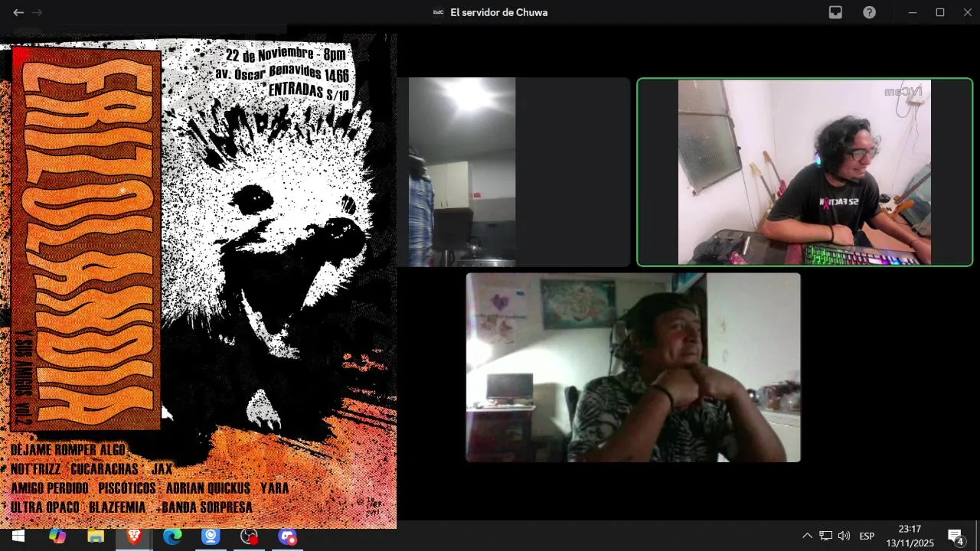Focus the video tile of man with RGB keyboard
The image size is (980, 551).
(805, 172)
